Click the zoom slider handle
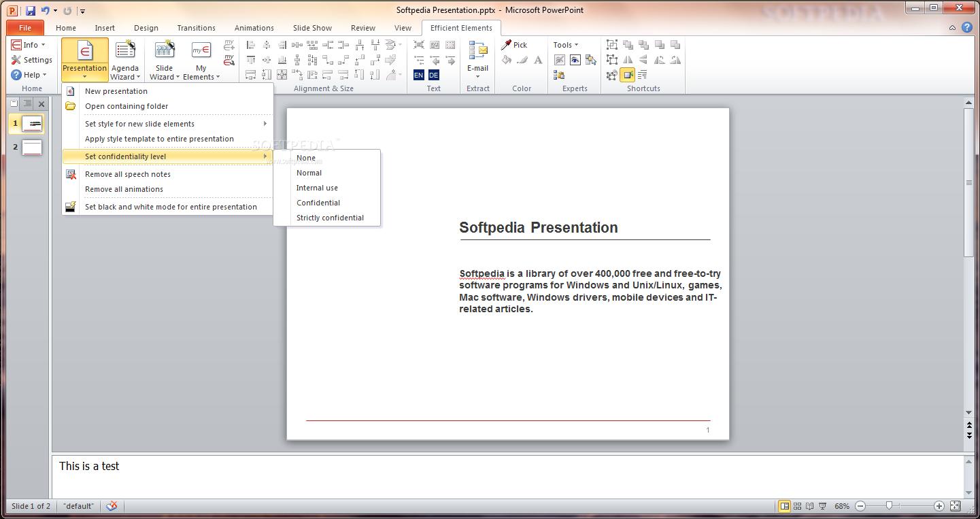980x519 pixels. point(889,506)
